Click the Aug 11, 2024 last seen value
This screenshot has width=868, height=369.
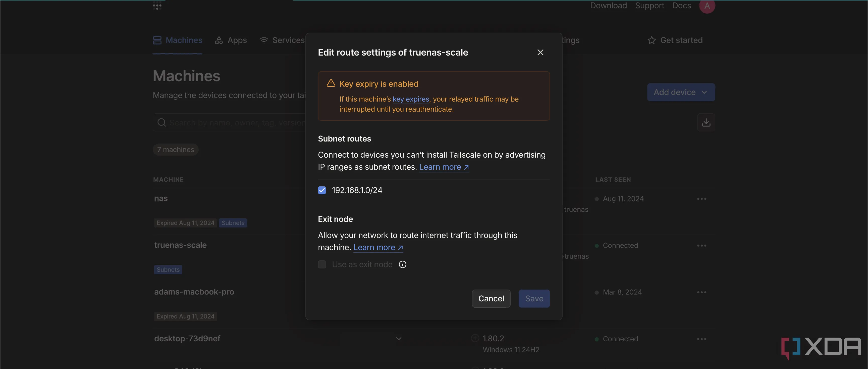(x=623, y=199)
